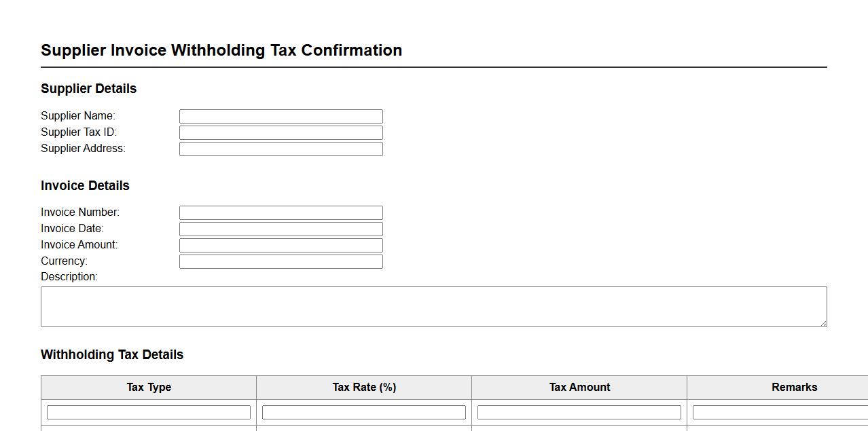Click the Invoice Amount text box
Image resolution: width=868 pixels, height=431 pixels.
281,245
